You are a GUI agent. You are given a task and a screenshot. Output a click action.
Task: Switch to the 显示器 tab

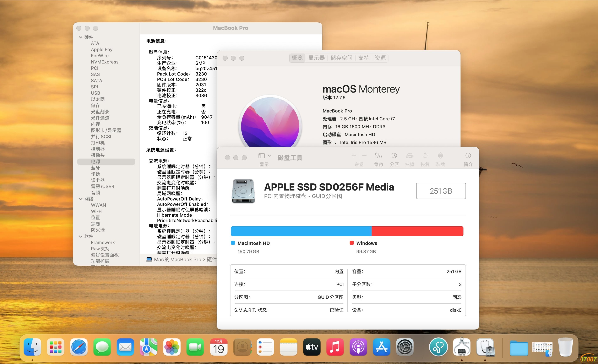click(316, 58)
